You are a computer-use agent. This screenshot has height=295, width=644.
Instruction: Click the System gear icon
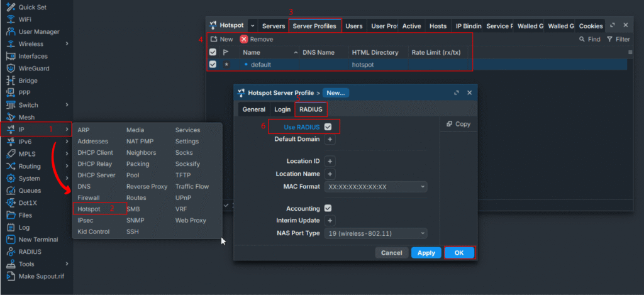(x=11, y=178)
